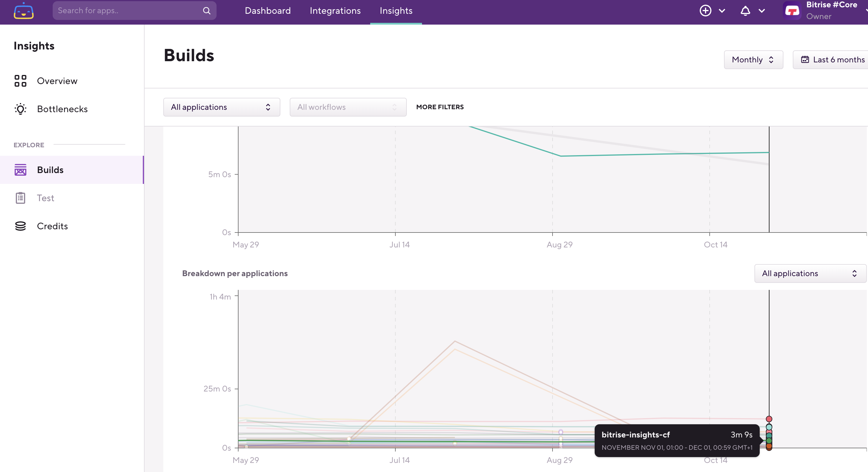Screen dimensions: 868x472
Task: Open the Test section via its clipboard icon
Action: [20, 198]
